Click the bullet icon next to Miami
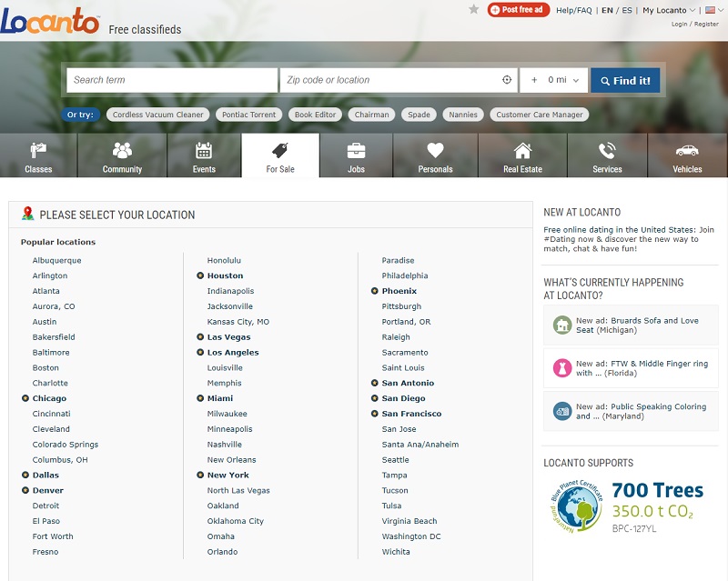The width and height of the screenshot is (728, 581). [200, 398]
